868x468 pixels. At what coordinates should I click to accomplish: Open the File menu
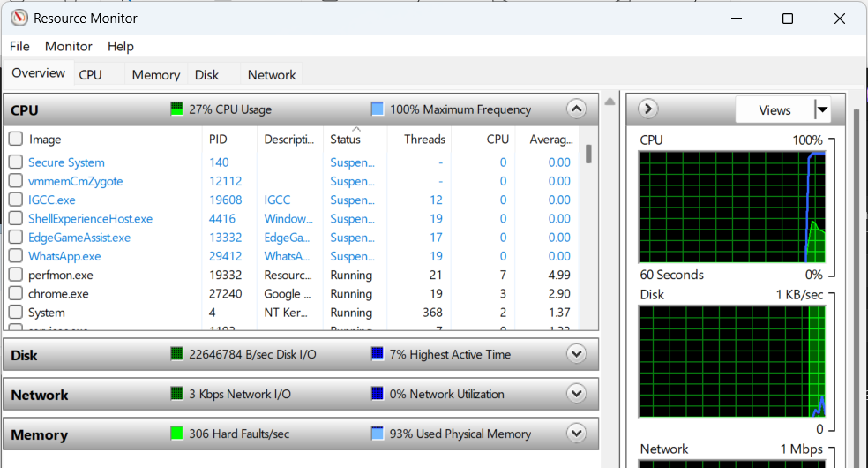[x=19, y=46]
